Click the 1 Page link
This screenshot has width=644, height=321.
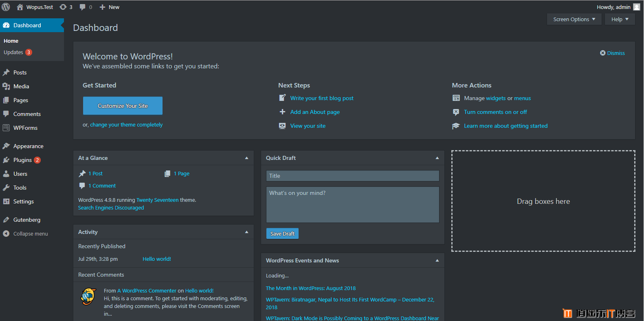click(x=182, y=173)
